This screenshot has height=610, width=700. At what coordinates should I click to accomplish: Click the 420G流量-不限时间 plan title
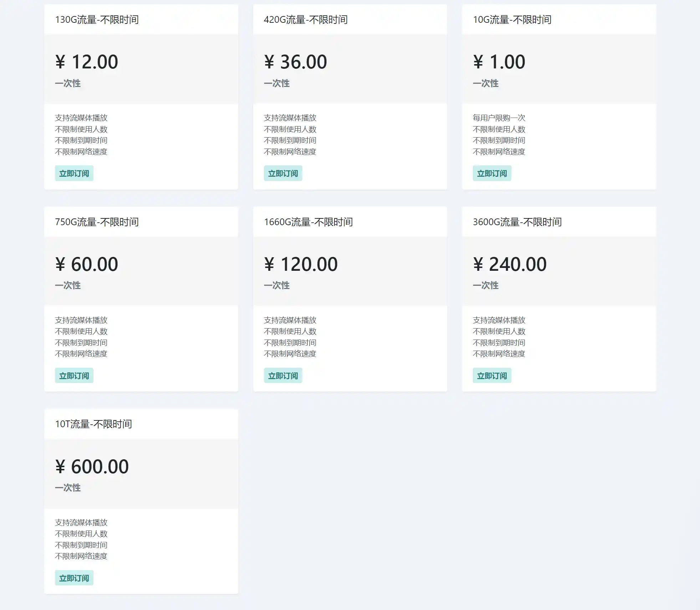coord(306,20)
